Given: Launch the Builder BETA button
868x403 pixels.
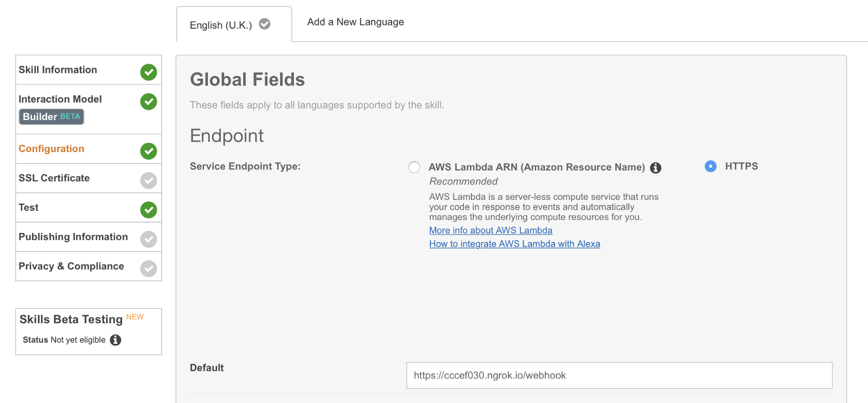Looking at the screenshot, I should 52,117.
